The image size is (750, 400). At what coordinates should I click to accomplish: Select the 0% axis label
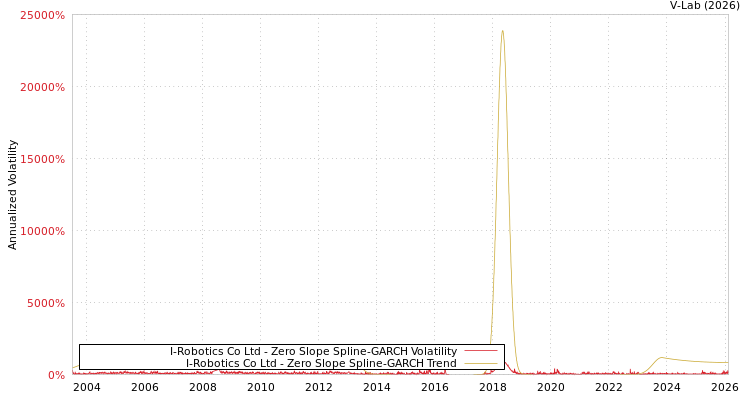[56, 375]
